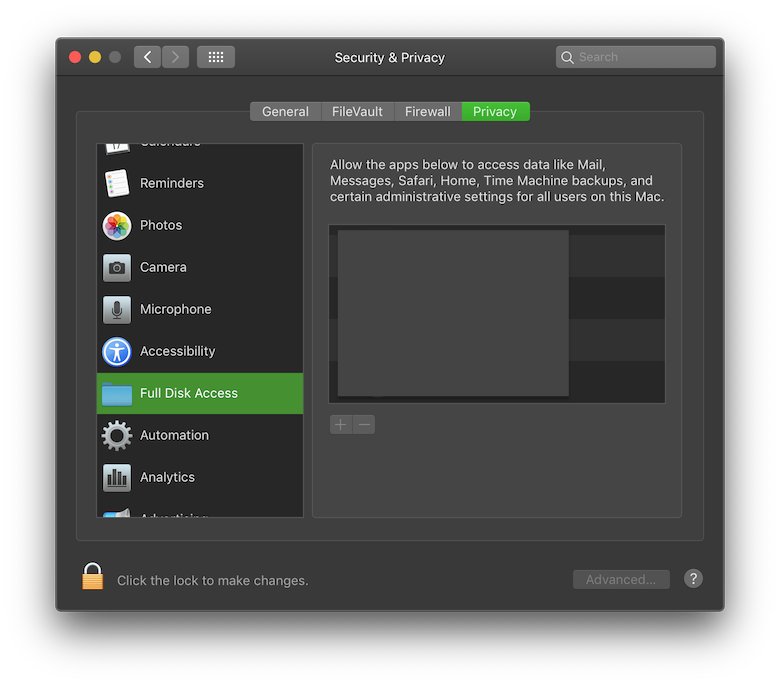Select the Camera icon in the privacy list
The image size is (780, 685).
117,268
